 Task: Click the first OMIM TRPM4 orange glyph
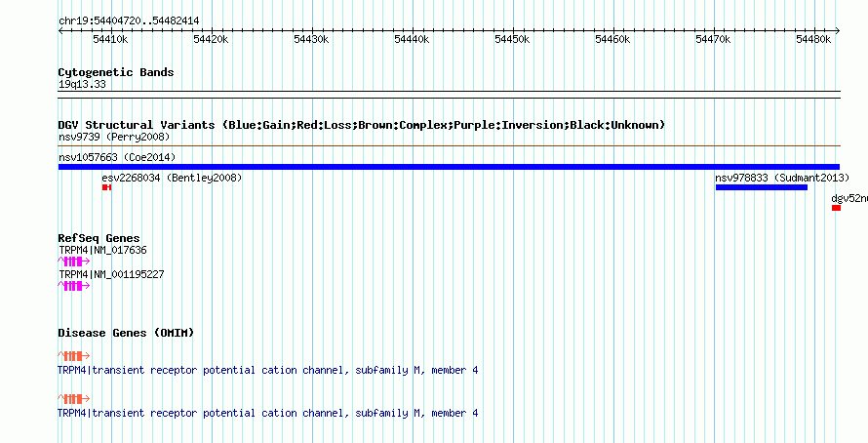73,355
